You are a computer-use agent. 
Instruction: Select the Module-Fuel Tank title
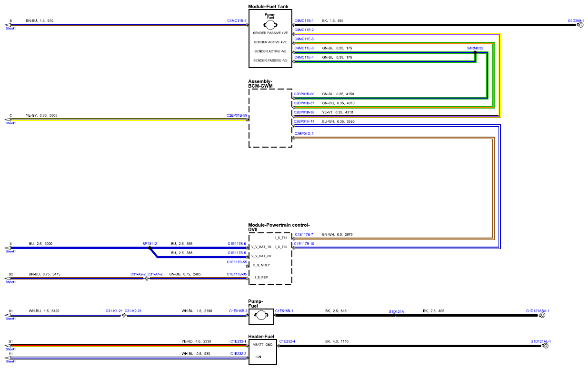coord(268,7)
